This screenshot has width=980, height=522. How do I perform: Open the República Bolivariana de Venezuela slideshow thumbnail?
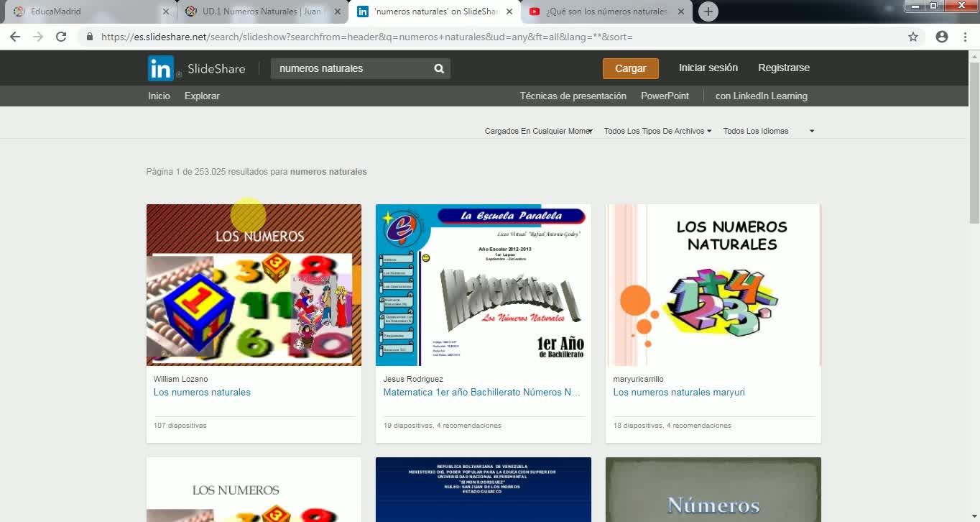coord(484,490)
